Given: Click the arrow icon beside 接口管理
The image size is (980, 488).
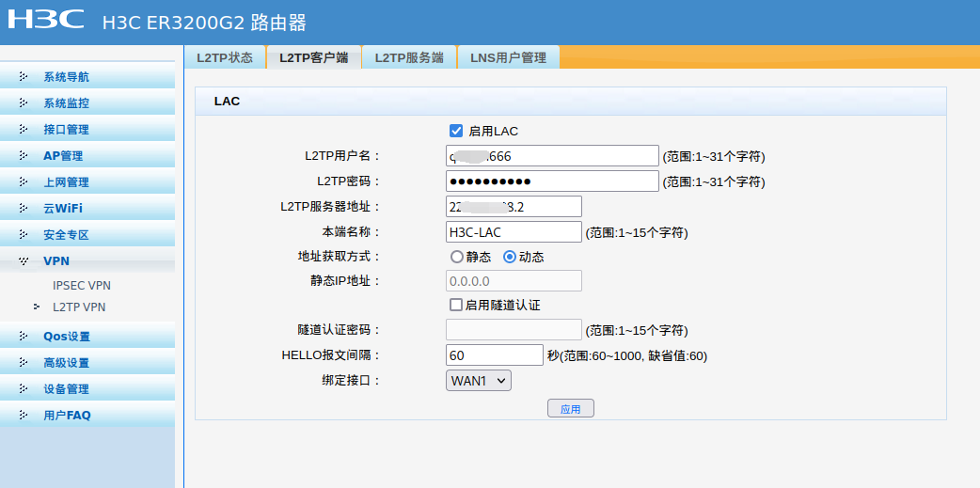Looking at the screenshot, I should coord(24,130).
